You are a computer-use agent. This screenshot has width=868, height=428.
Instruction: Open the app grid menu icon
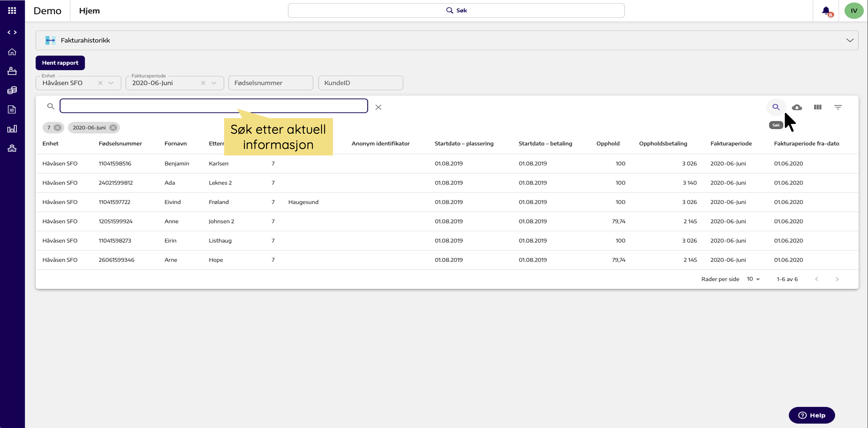pos(12,11)
